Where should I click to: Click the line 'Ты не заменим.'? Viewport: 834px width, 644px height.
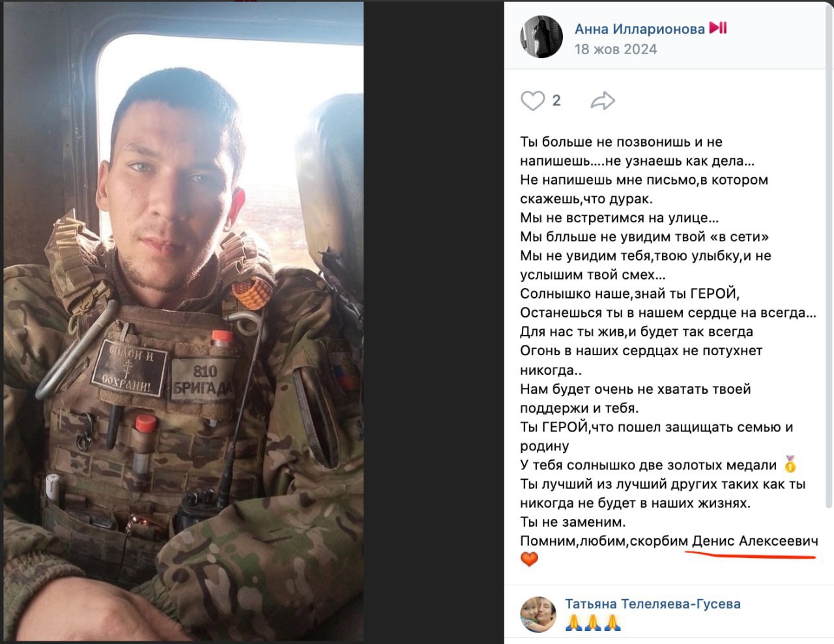tap(573, 522)
